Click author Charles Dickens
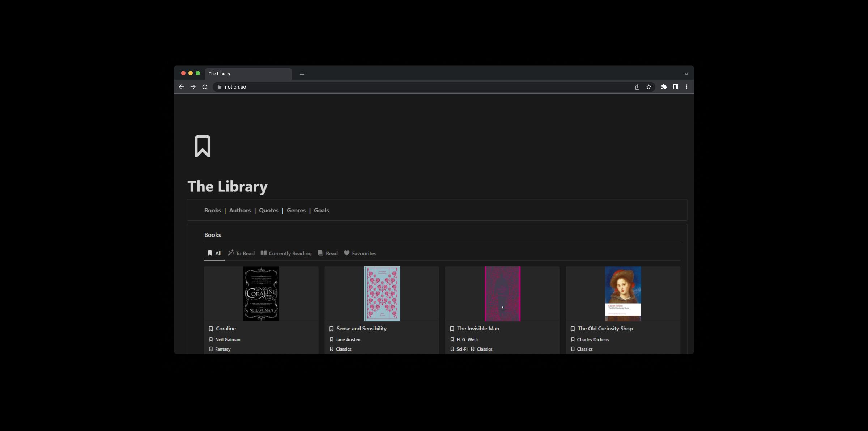Image resolution: width=868 pixels, height=431 pixels. [593, 339]
